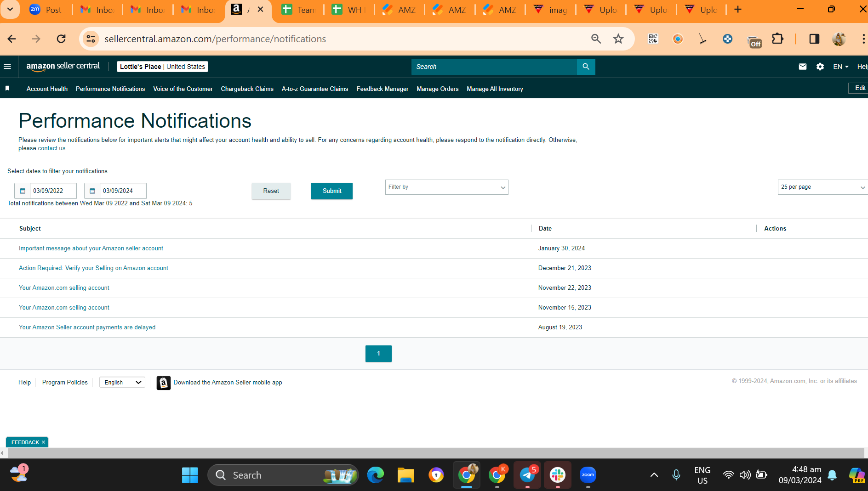The width and height of the screenshot is (868, 491).
Task: Open the Chrome profile avatar
Action: tap(839, 39)
